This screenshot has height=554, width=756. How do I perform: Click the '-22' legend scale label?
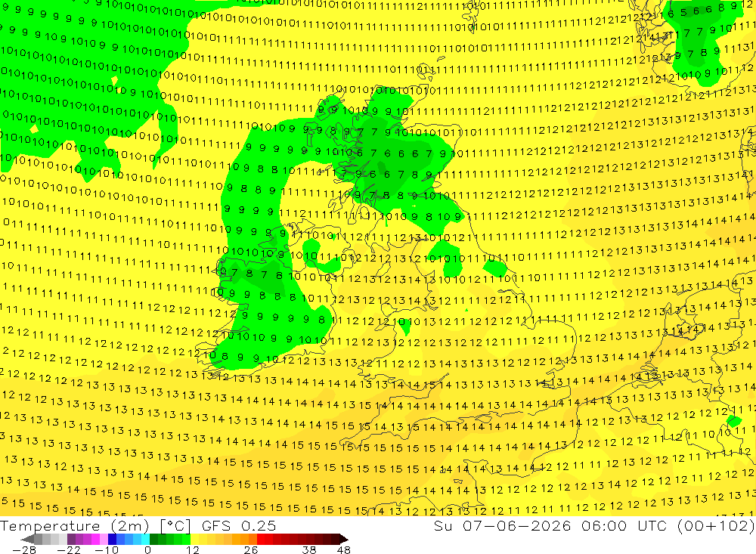(69, 549)
